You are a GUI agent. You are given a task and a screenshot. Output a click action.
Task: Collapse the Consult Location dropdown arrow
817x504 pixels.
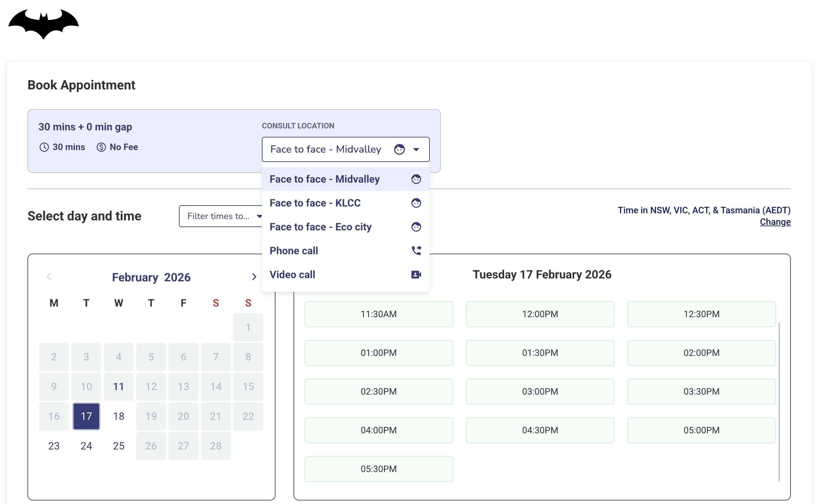coord(416,149)
